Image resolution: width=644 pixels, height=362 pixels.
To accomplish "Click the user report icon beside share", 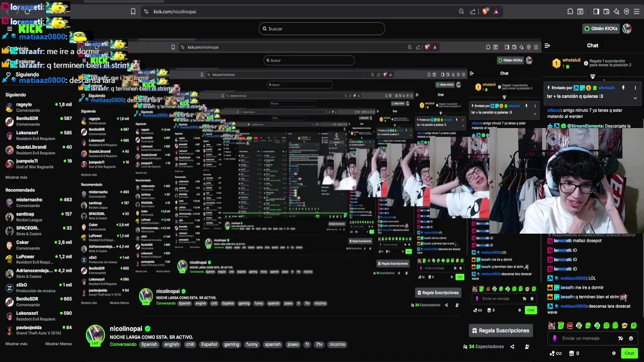I will tap(527, 346).
